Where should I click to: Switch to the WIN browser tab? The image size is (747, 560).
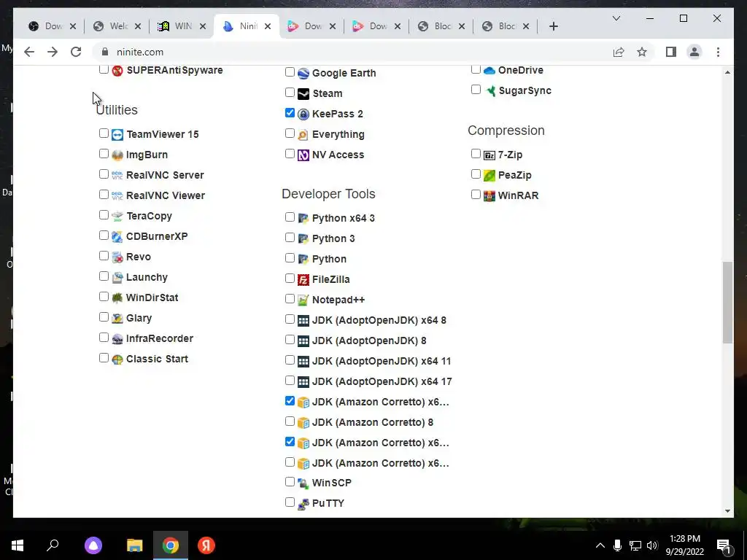click(x=181, y=26)
